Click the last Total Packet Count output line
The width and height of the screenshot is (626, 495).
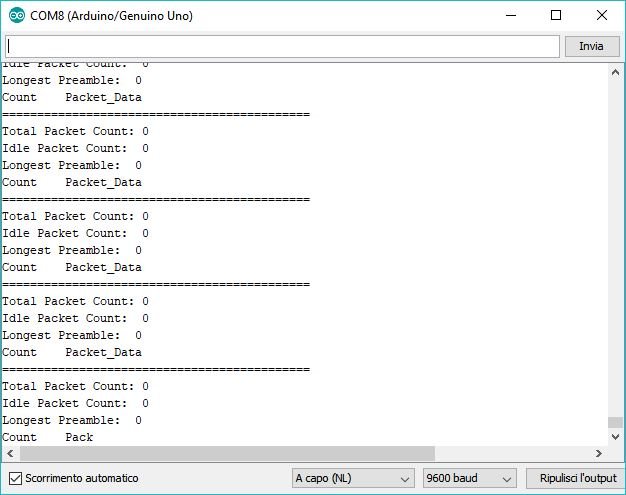pos(76,386)
